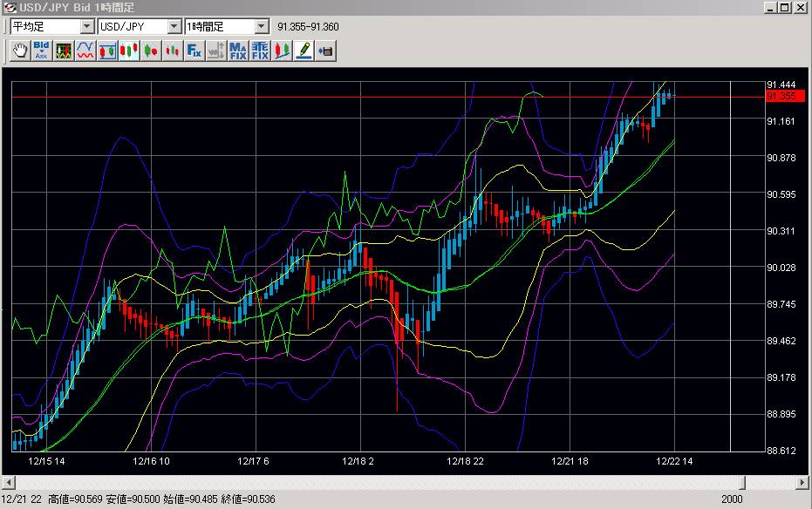Click the horizontal scrollbar thumb near the right end
Image resolution: width=812 pixels, height=509 pixels.
click(x=742, y=483)
